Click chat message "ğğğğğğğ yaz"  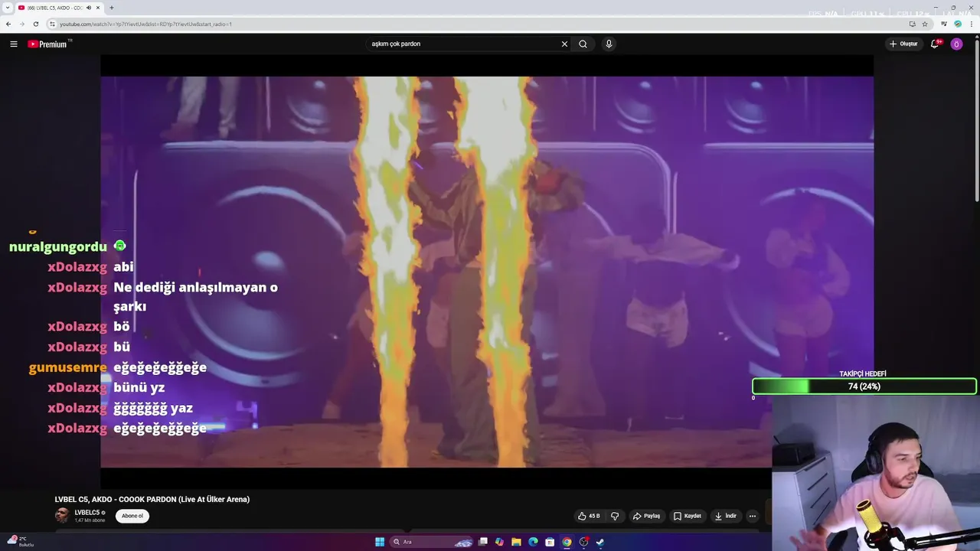click(x=153, y=408)
